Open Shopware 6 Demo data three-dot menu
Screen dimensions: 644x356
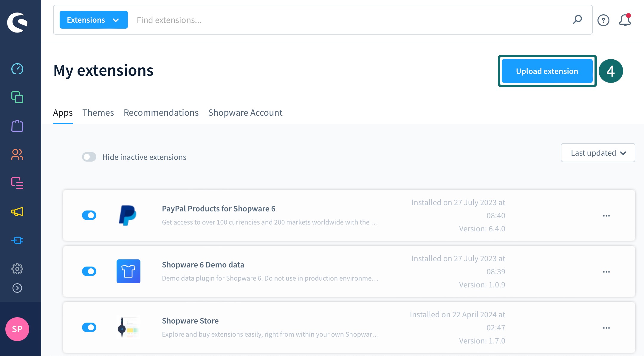click(x=606, y=272)
